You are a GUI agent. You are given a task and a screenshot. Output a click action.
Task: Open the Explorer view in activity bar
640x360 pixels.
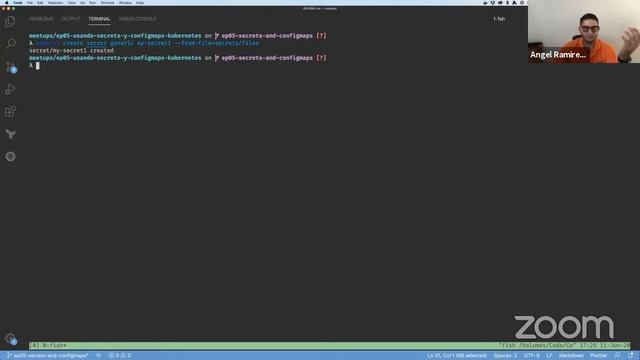pos(11,22)
